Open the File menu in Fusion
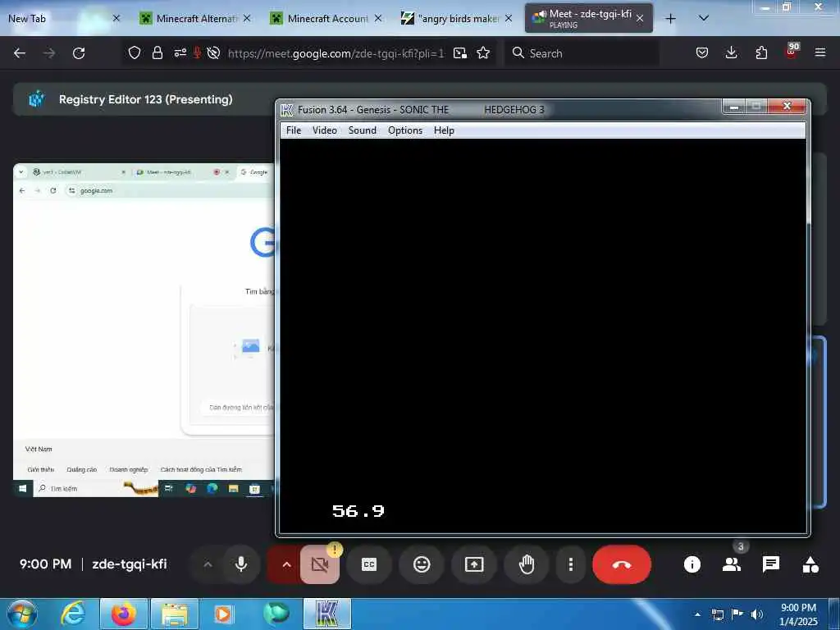 (x=294, y=130)
